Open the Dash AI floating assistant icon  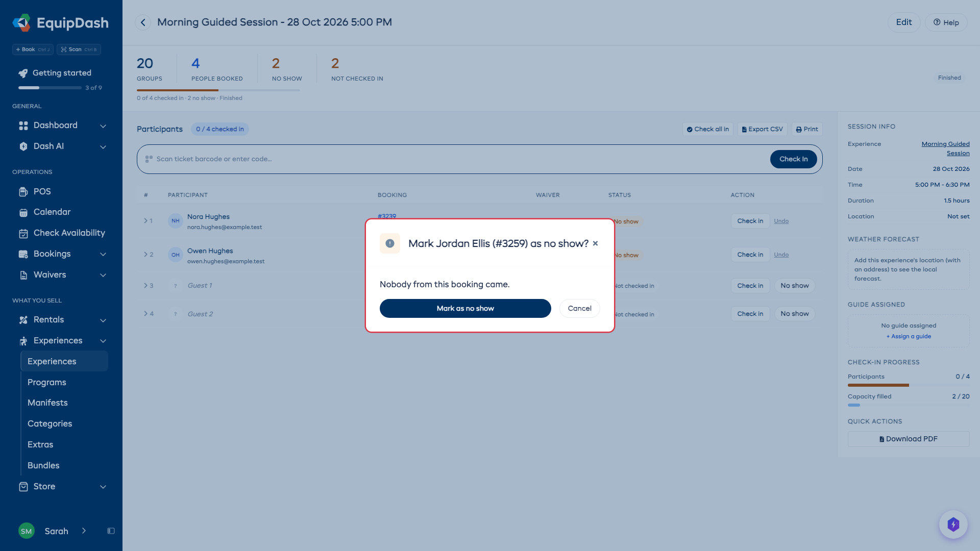[953, 524]
